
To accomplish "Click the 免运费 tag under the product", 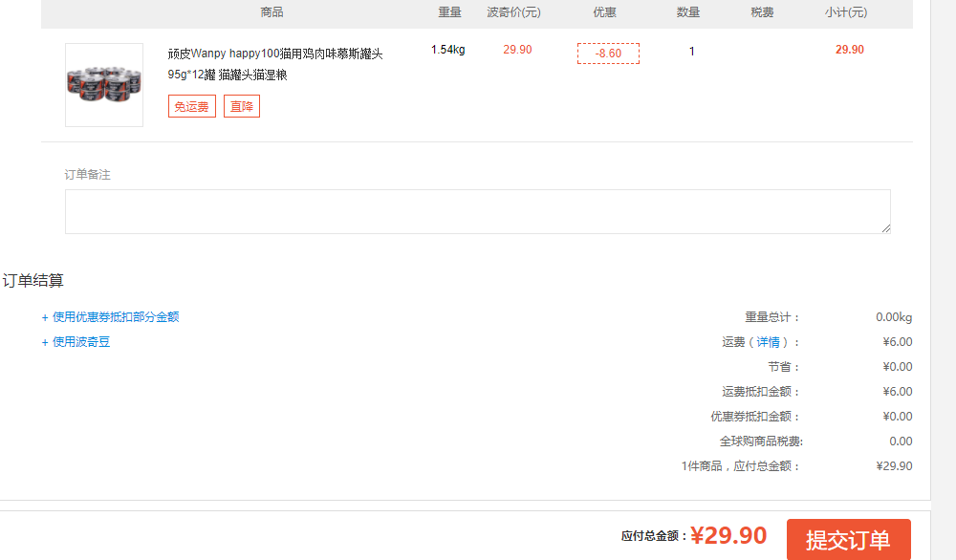I will tap(191, 107).
